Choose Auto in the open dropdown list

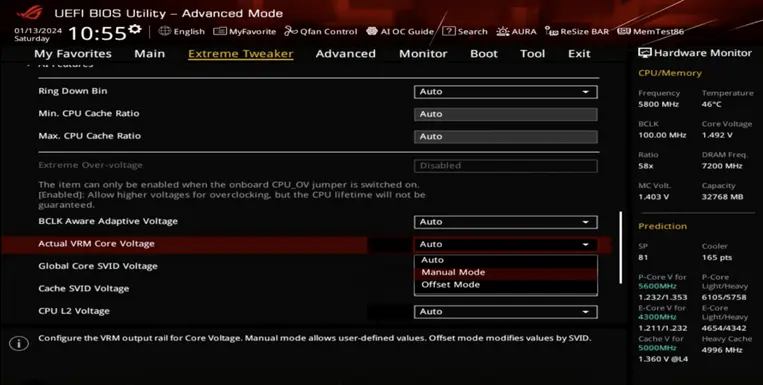[506, 260]
